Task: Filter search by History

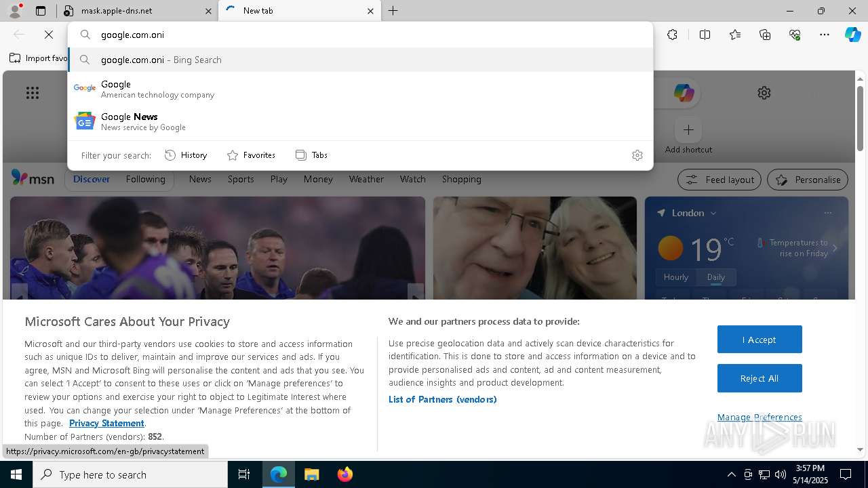Action: click(186, 155)
